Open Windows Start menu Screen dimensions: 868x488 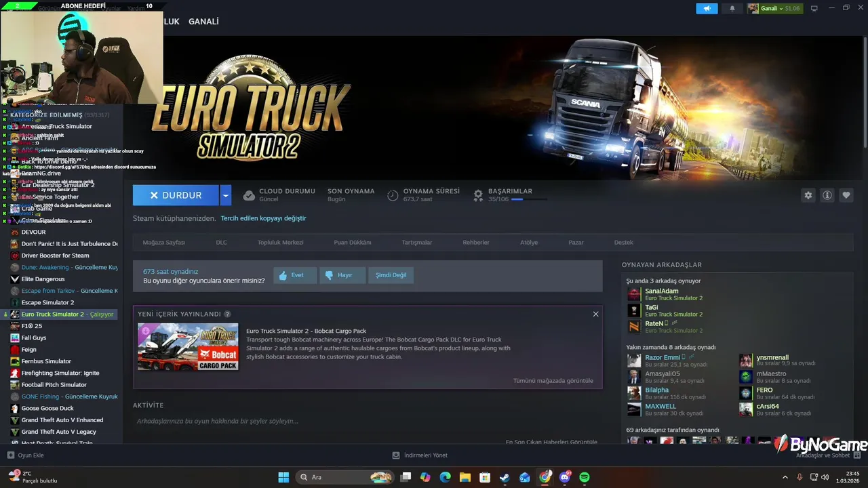tap(283, 477)
